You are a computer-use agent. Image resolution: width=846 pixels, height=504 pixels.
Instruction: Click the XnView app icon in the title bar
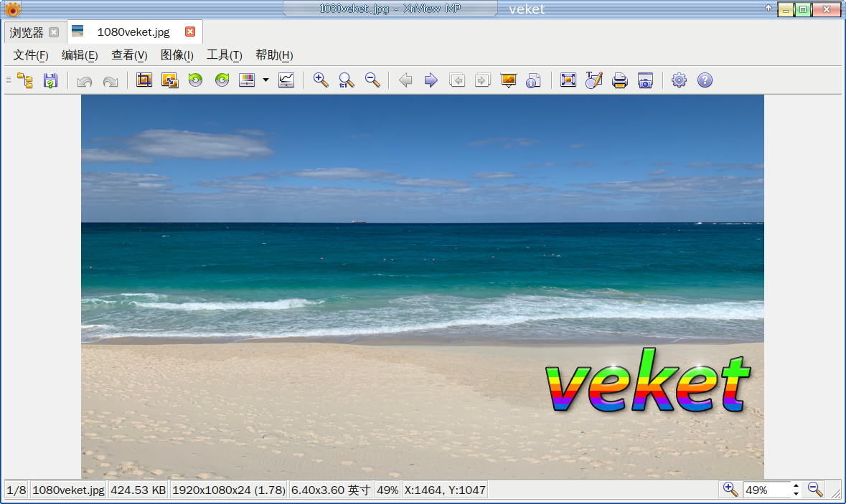(x=12, y=9)
